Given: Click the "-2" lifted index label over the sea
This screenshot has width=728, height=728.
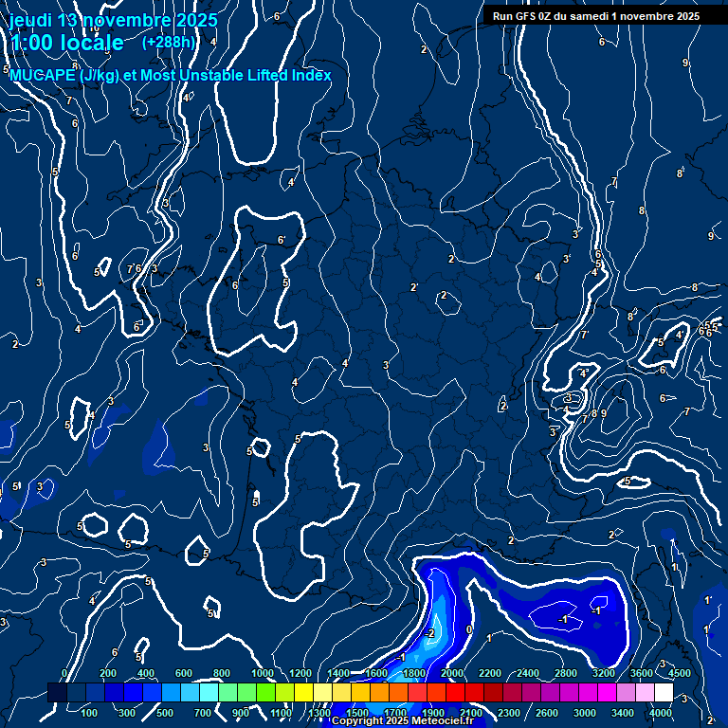Looking at the screenshot, I should click(x=429, y=632).
